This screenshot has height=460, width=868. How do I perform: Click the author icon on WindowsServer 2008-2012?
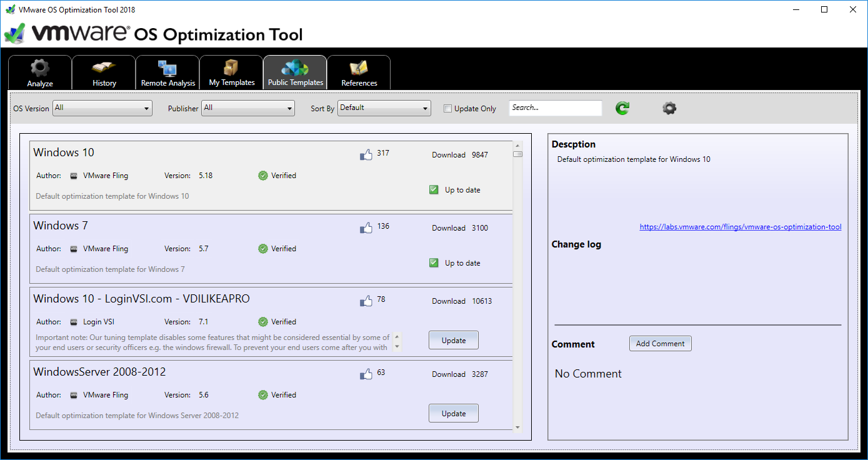tap(74, 395)
